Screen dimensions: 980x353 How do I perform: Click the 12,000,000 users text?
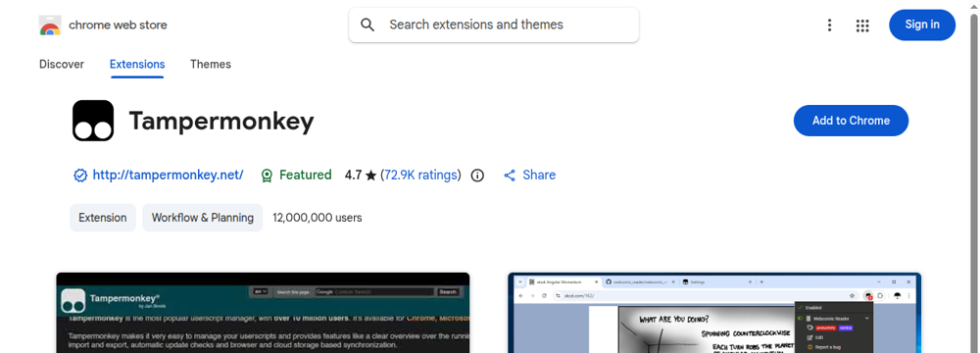(317, 218)
